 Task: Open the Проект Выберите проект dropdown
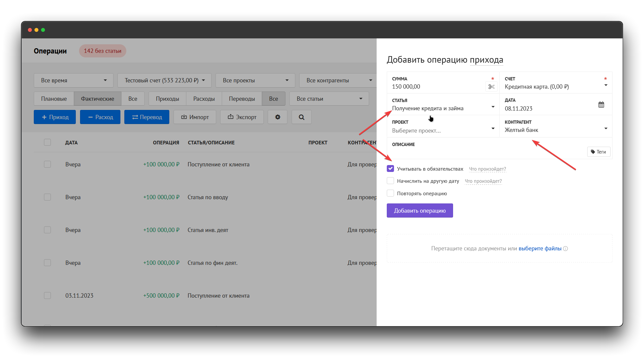443,126
